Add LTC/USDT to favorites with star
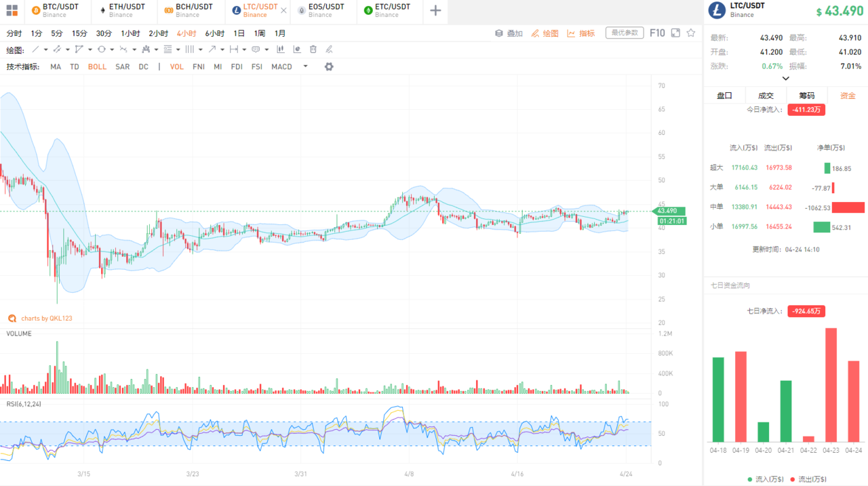Image resolution: width=868 pixels, height=486 pixels. click(x=691, y=33)
